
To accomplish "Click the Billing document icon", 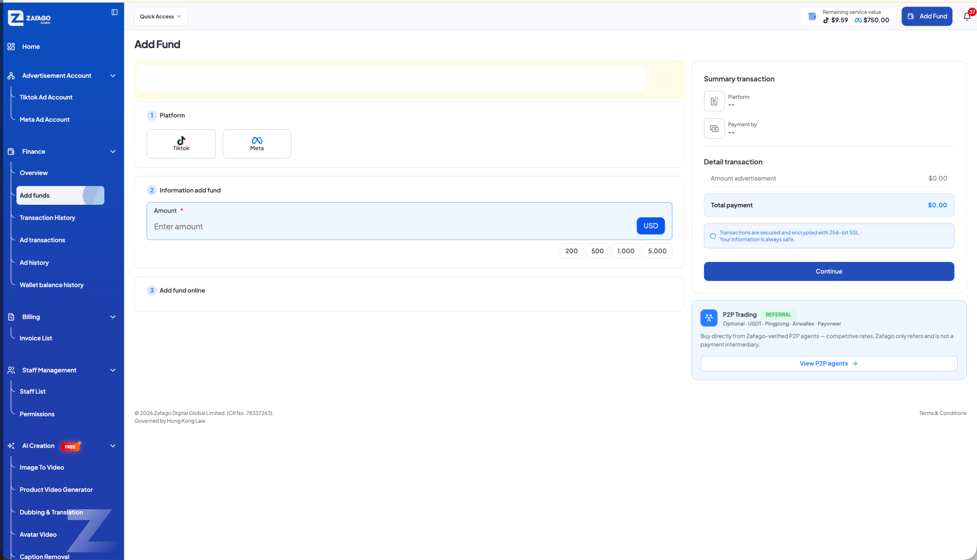I will [x=11, y=317].
